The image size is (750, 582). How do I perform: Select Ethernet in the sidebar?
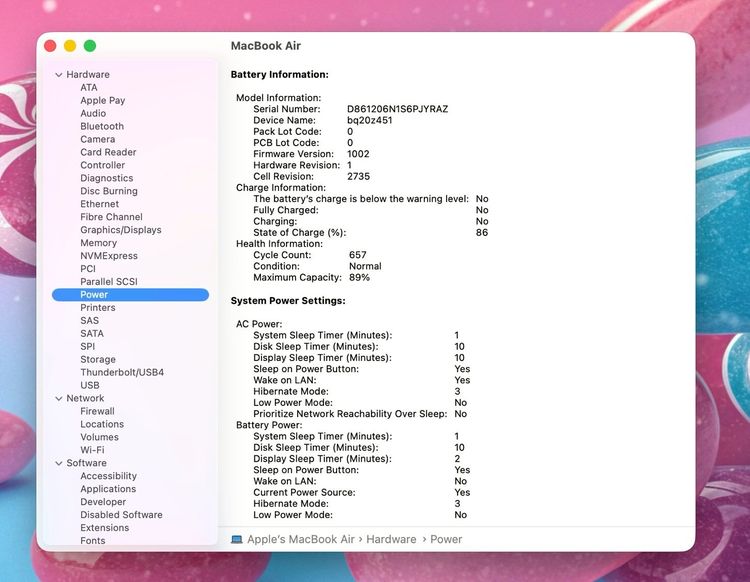(x=99, y=204)
